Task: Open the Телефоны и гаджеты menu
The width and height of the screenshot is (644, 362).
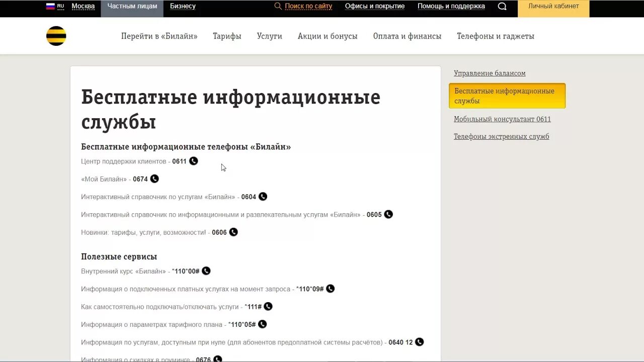Action: 496,36
